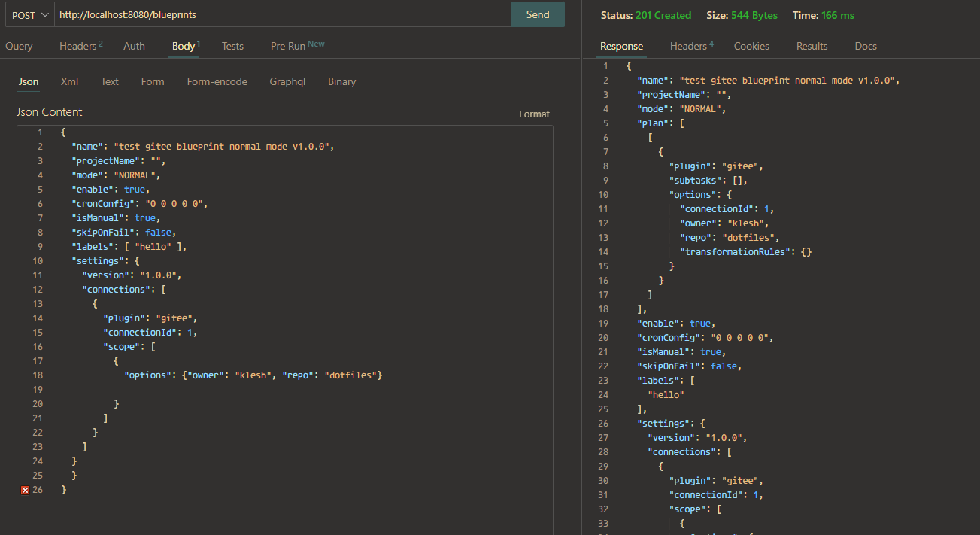Click the "plan": [ response line

660,123
